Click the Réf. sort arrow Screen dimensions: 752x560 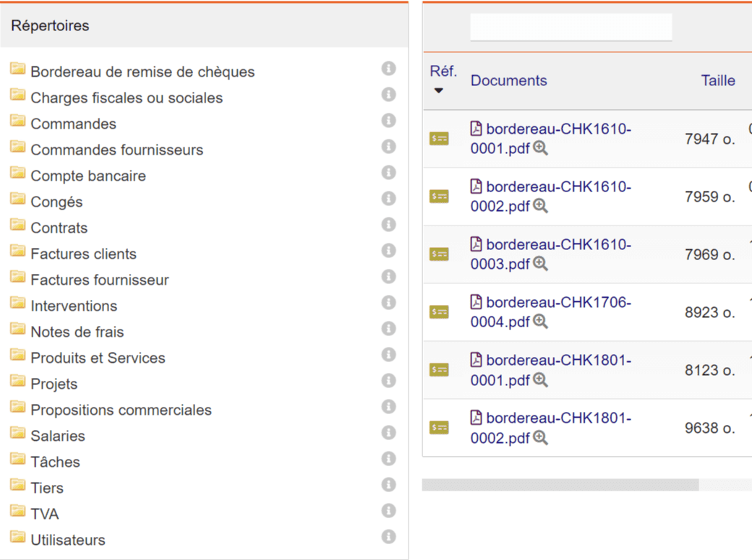[438, 91]
